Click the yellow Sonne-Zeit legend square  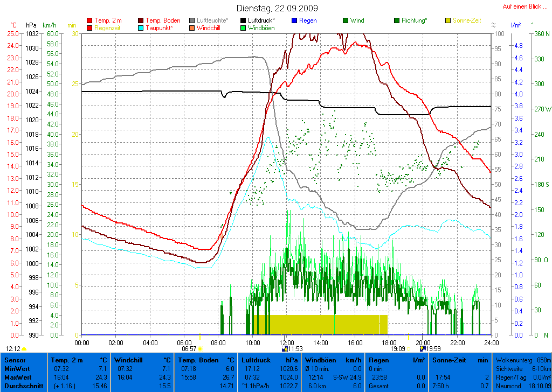[448, 21]
